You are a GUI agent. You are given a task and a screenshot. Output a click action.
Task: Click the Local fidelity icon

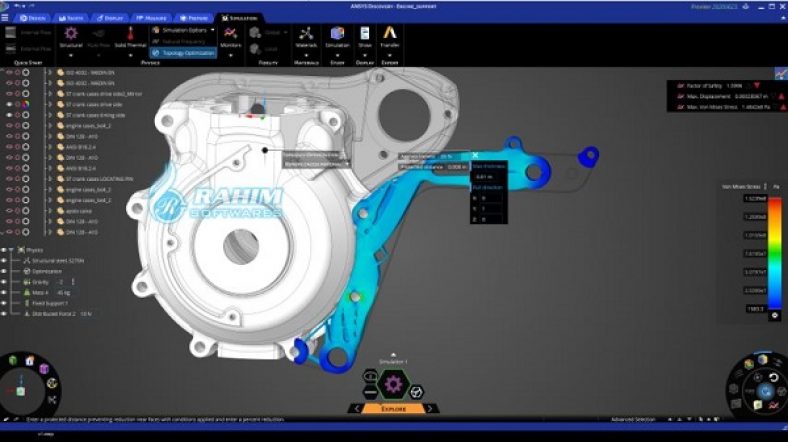pos(255,49)
